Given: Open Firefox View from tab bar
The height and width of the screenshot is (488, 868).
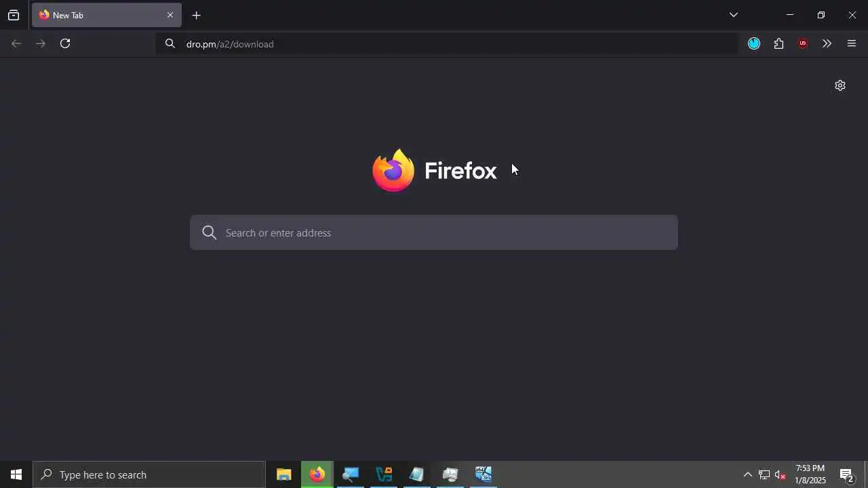Looking at the screenshot, I should (x=14, y=15).
